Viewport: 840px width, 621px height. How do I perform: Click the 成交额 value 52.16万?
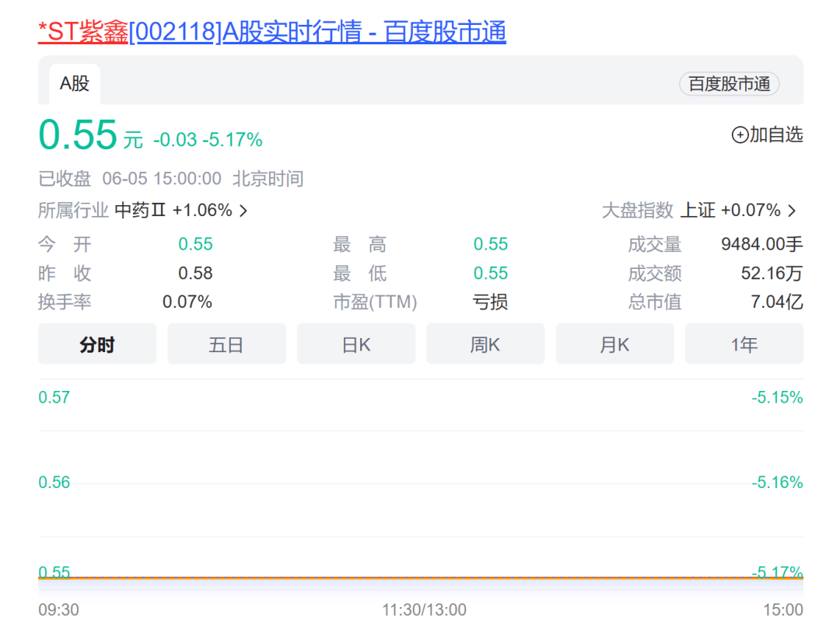[x=772, y=273]
